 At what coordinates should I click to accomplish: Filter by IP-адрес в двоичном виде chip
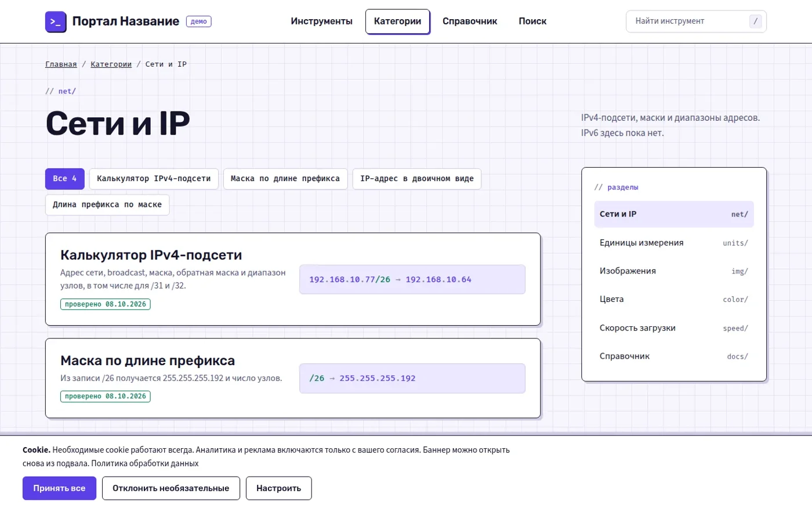coord(417,179)
